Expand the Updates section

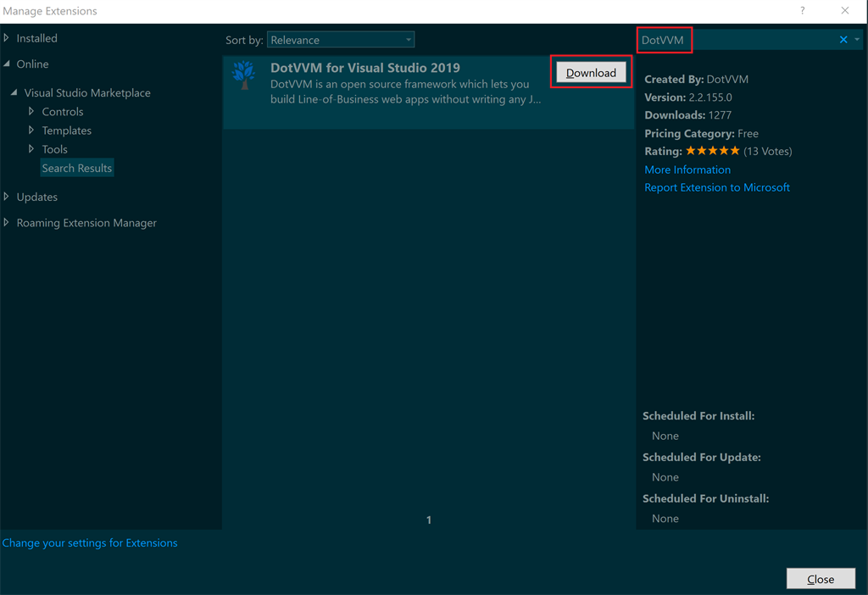click(x=37, y=197)
